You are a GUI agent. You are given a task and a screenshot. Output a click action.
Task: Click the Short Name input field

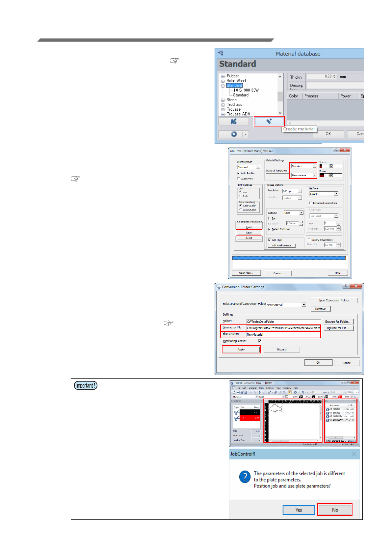tap(283, 334)
